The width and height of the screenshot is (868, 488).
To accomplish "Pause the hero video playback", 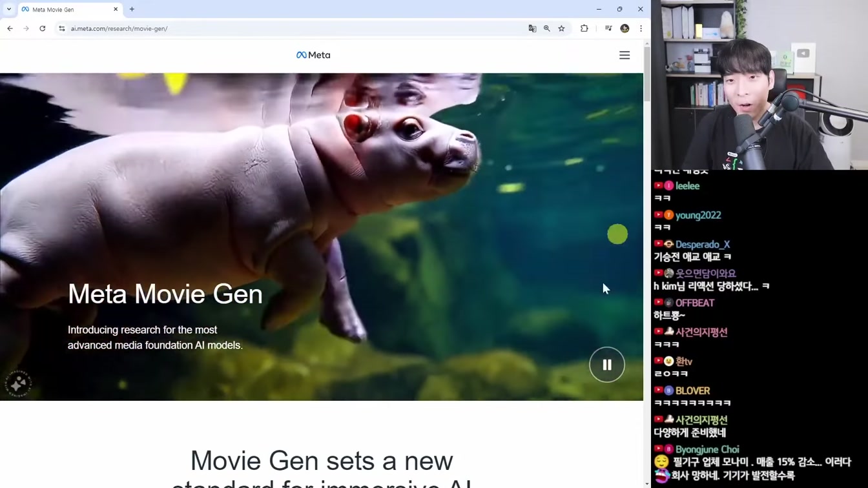I will coord(607,365).
